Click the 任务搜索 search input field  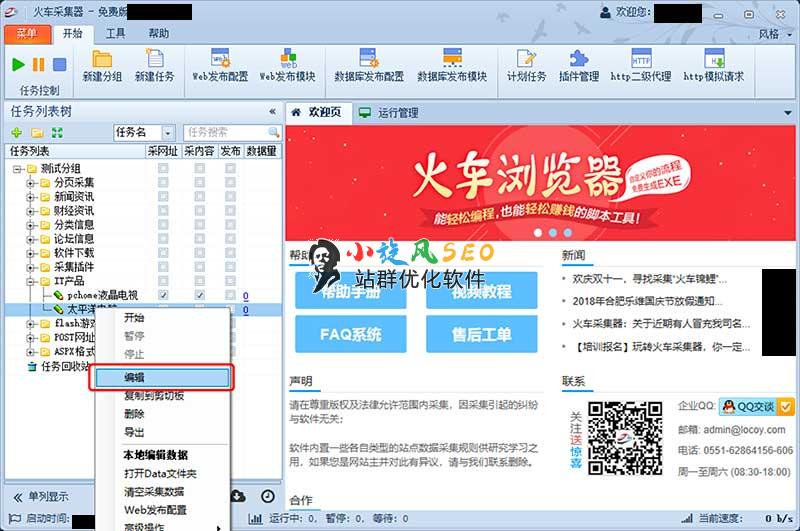(x=224, y=132)
